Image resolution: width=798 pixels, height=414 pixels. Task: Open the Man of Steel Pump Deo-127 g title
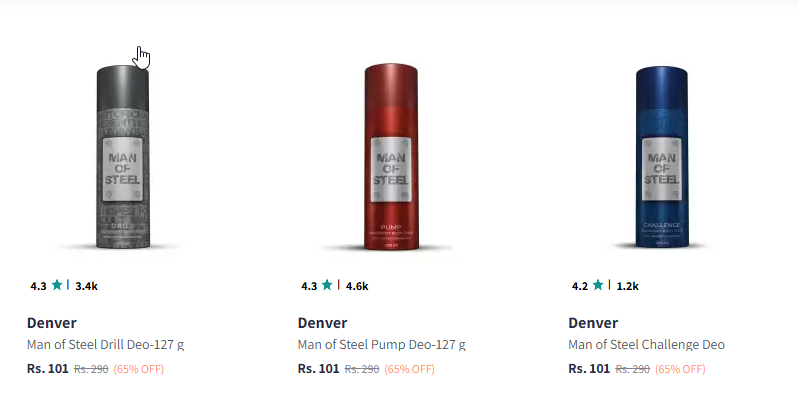click(382, 345)
